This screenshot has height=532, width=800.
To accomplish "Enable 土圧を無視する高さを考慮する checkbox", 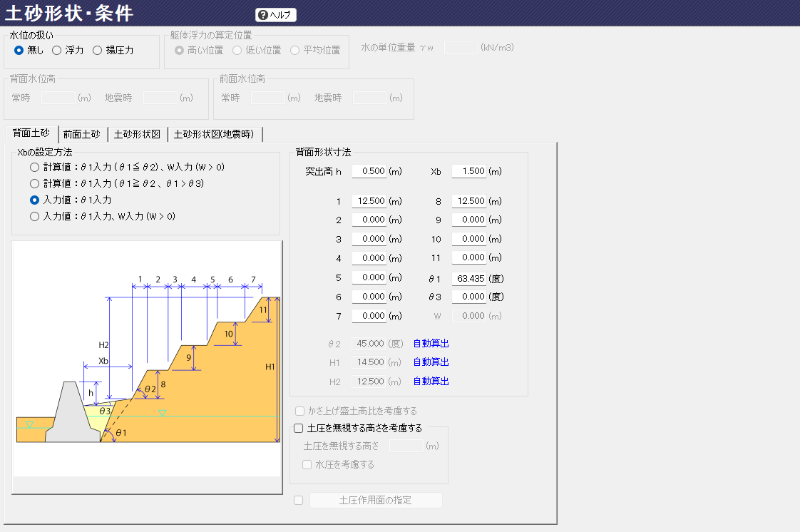I will tap(299, 428).
